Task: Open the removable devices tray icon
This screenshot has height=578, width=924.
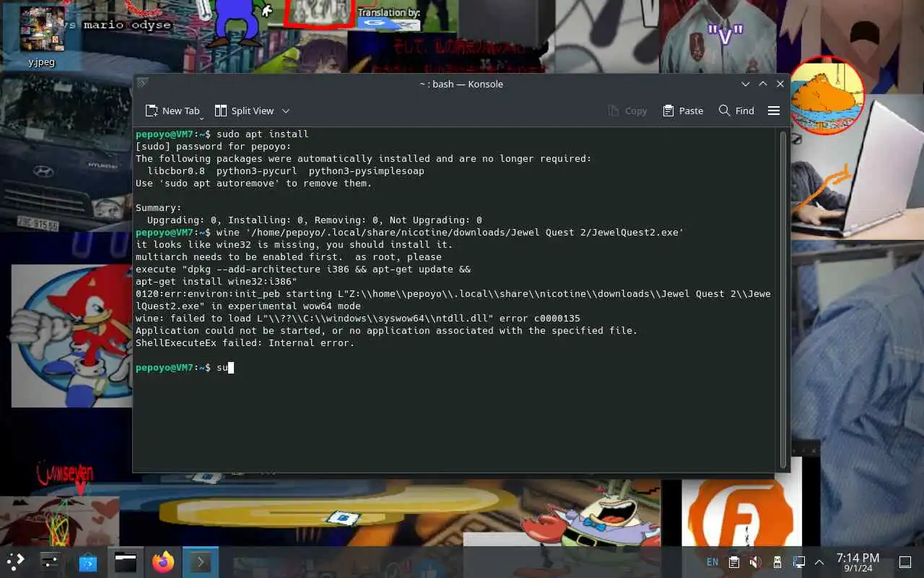Action: pos(777,562)
